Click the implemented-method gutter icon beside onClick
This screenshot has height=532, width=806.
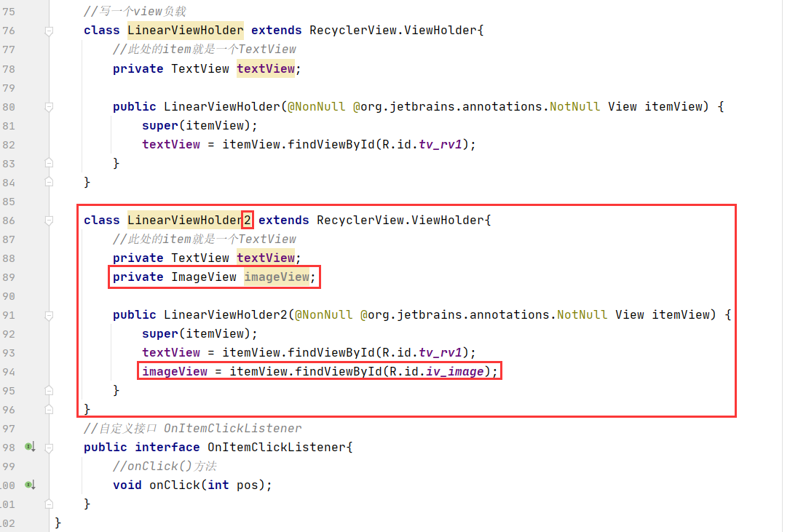[30, 485]
